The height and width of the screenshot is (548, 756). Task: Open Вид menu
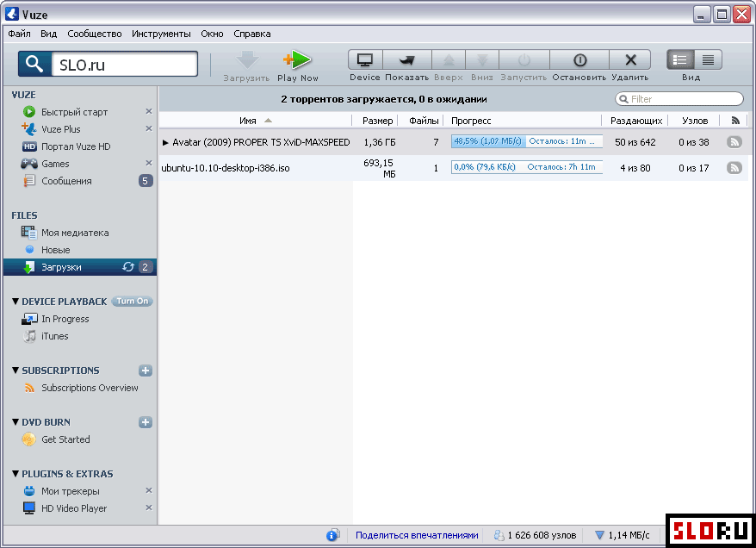[49, 34]
